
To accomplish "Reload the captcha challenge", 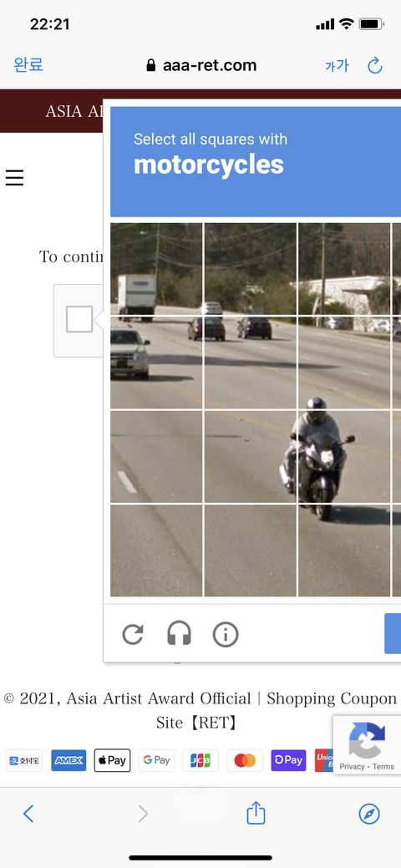I will pos(133,634).
